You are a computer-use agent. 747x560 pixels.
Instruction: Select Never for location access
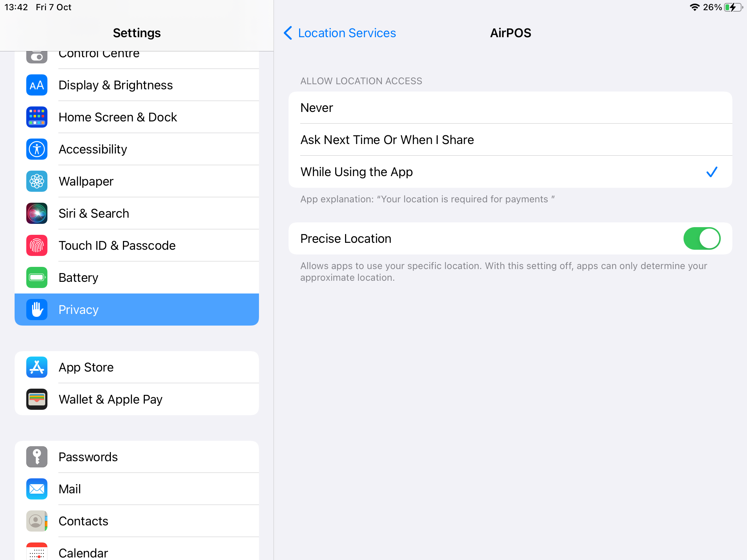point(510,108)
